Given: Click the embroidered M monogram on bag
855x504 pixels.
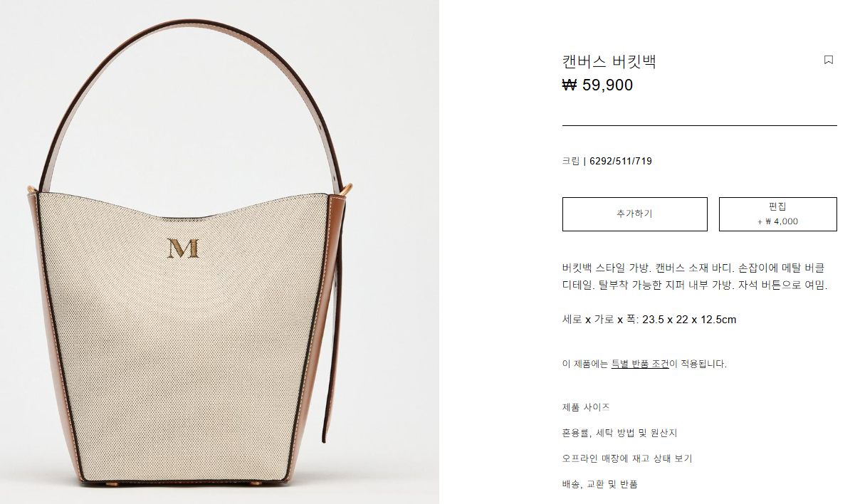Looking at the screenshot, I should point(184,248).
